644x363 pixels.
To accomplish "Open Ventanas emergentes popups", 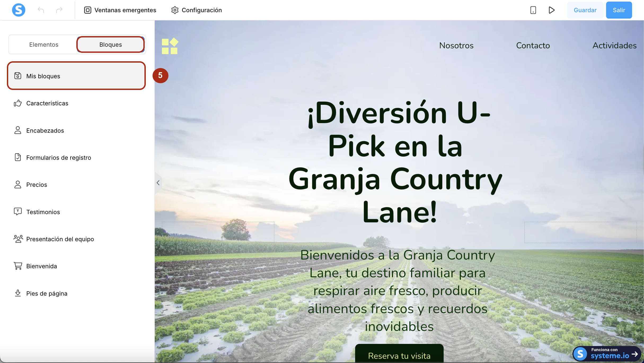I will pyautogui.click(x=120, y=10).
